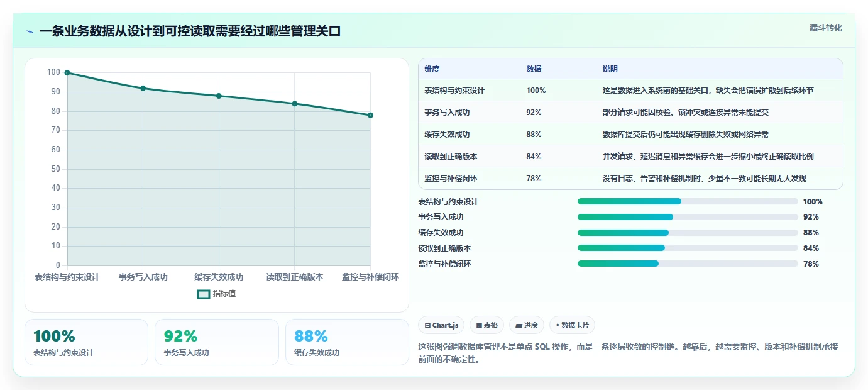868x390 pixels.
Task: Select the 数据卡片 tag chip
Action: point(572,325)
